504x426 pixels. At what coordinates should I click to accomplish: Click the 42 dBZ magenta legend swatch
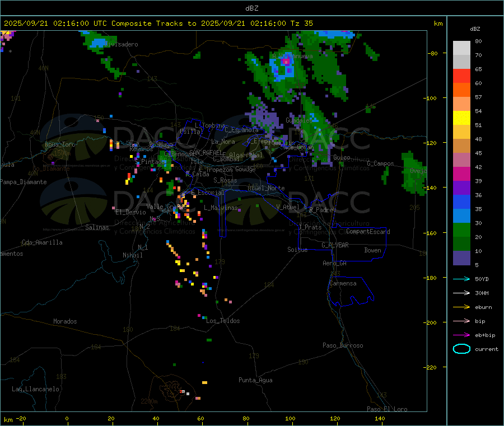pyautogui.click(x=461, y=174)
